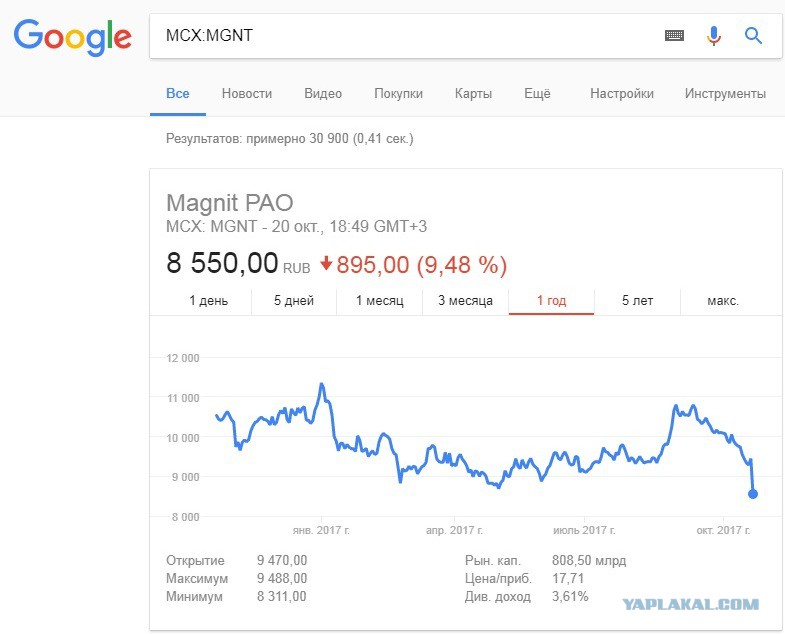Image resolution: width=785 pixels, height=634 pixels.
Task: Click the blue endpoint dot on chart
Action: click(752, 494)
